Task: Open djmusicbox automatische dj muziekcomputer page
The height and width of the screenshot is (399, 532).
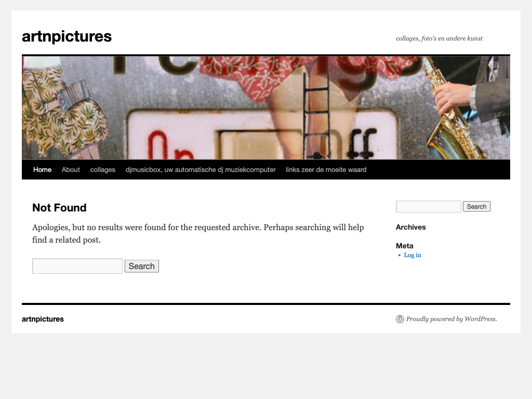Action: click(x=201, y=170)
